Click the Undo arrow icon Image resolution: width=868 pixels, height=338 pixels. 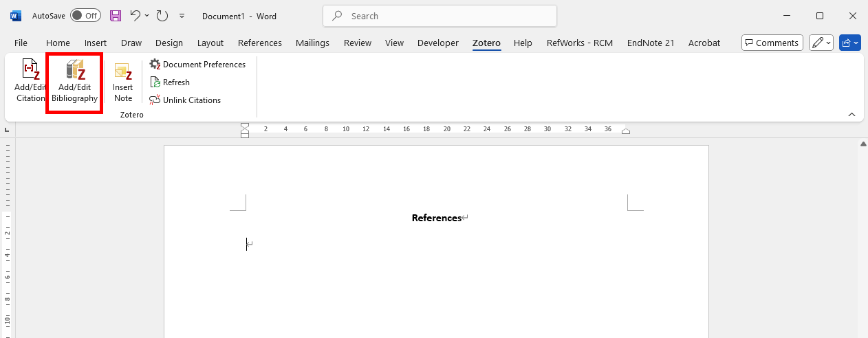(x=135, y=16)
